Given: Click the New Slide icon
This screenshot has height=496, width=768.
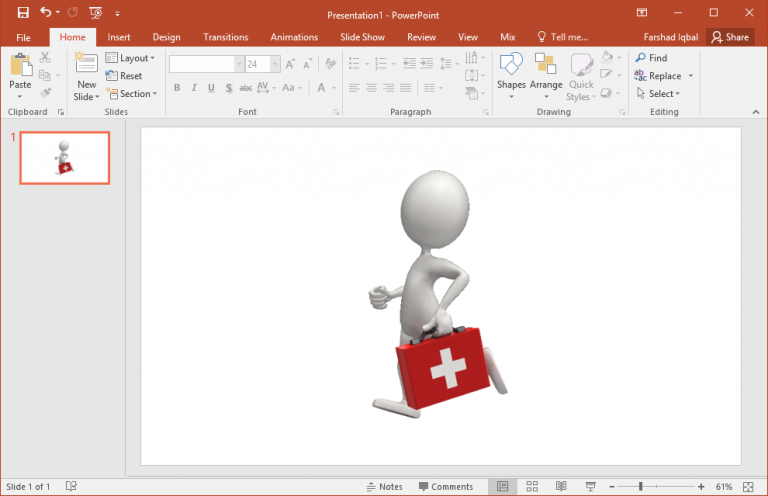Looking at the screenshot, I should 86,64.
